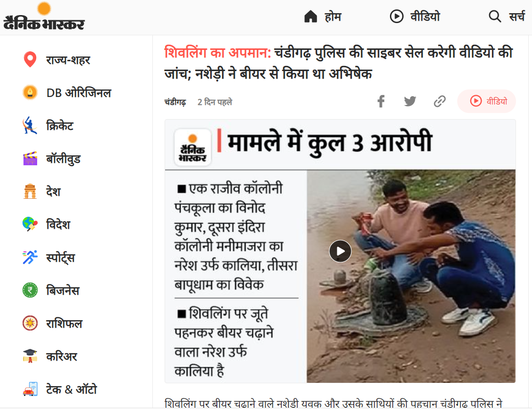Click the home icon next to होम
Image resolution: width=532 pixels, height=412 pixels.
pos(310,16)
